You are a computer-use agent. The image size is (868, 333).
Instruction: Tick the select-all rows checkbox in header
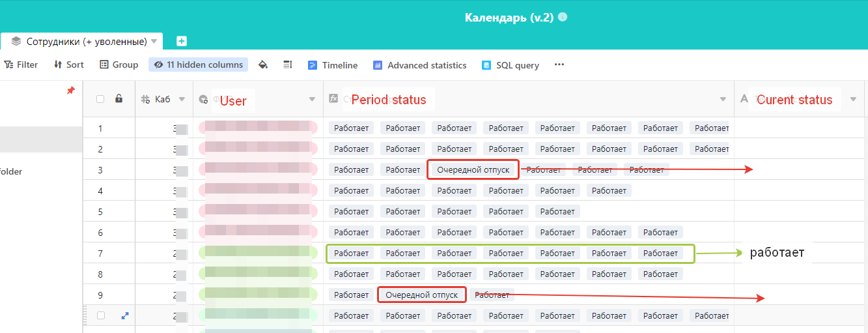click(100, 99)
